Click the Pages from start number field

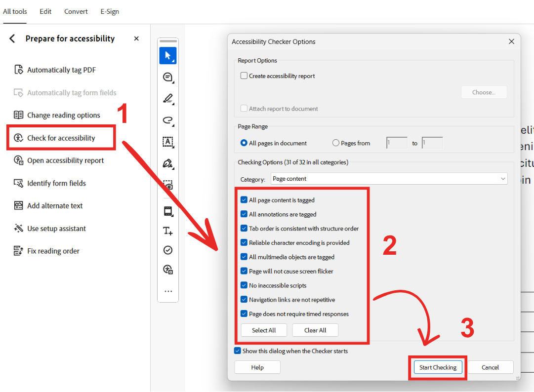click(x=397, y=143)
